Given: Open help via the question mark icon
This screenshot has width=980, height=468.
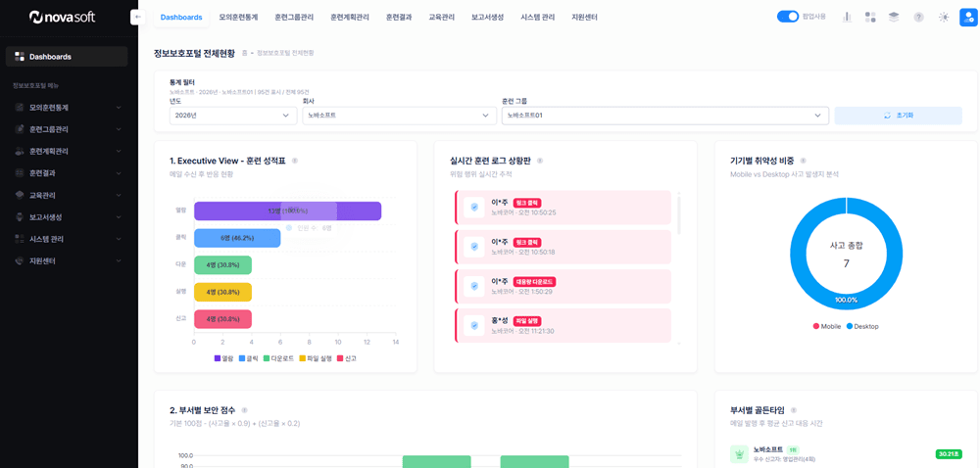Looking at the screenshot, I should 918,17.
